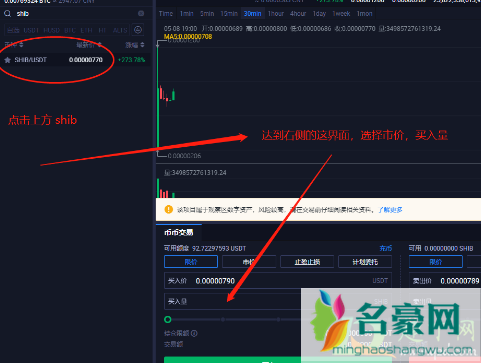Switch chart to 1mon interval

click(364, 14)
